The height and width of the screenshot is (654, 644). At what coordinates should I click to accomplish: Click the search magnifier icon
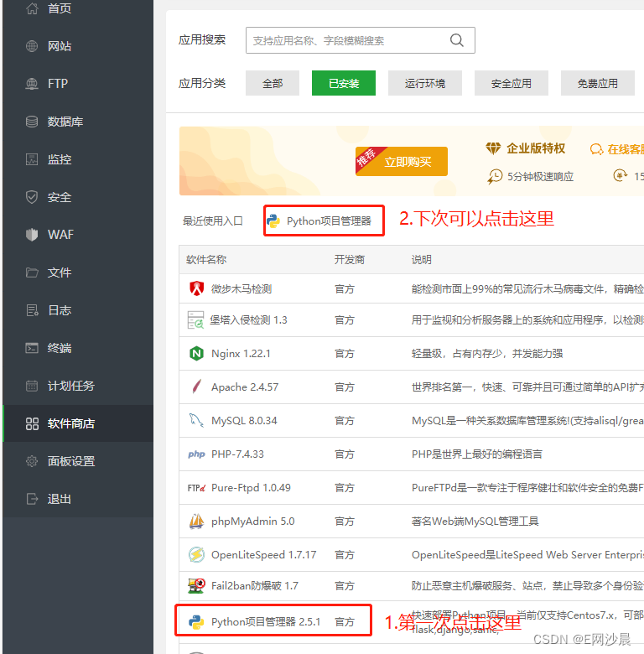pyautogui.click(x=457, y=40)
